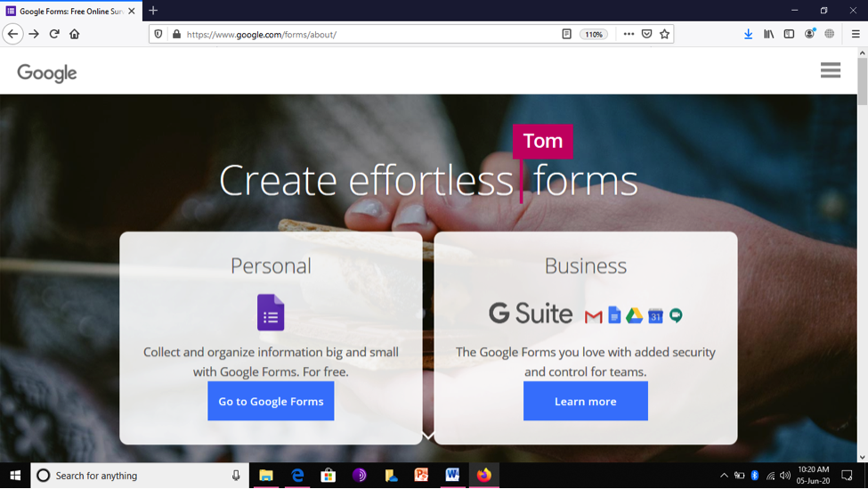Click the G Suite logo

[531, 314]
